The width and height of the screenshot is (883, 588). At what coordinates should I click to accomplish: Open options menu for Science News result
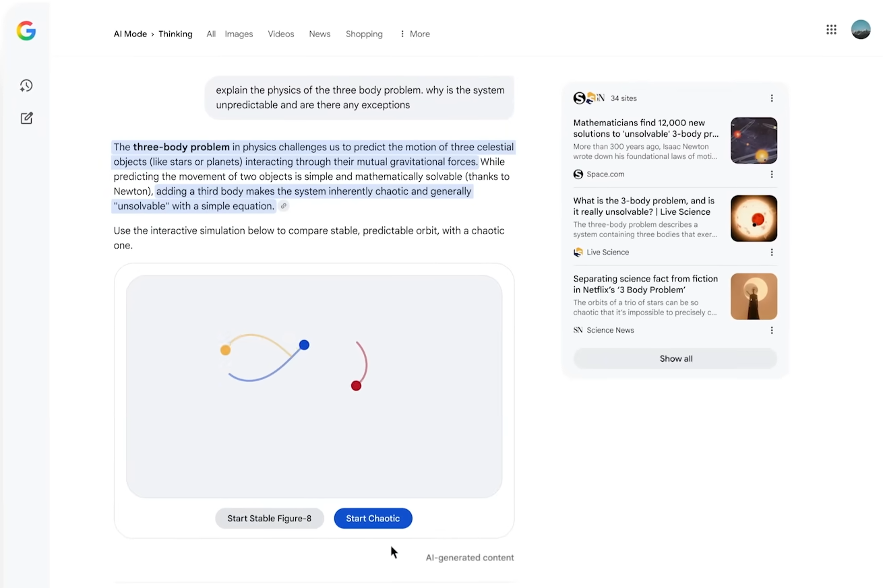pyautogui.click(x=772, y=331)
